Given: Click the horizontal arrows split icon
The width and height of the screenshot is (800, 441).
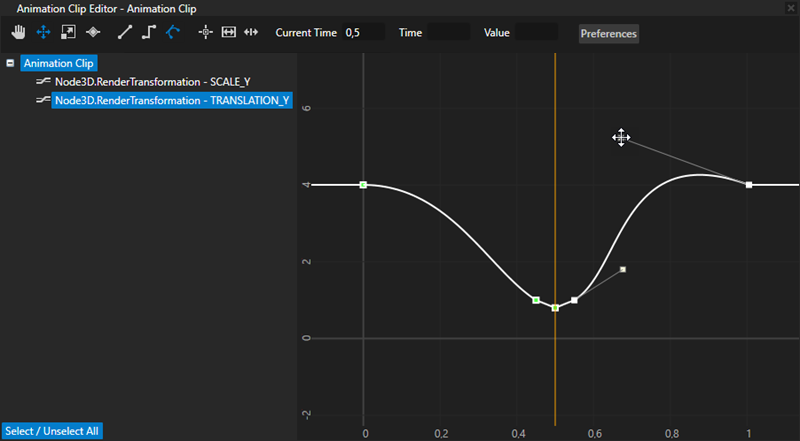Looking at the screenshot, I should point(251,32).
